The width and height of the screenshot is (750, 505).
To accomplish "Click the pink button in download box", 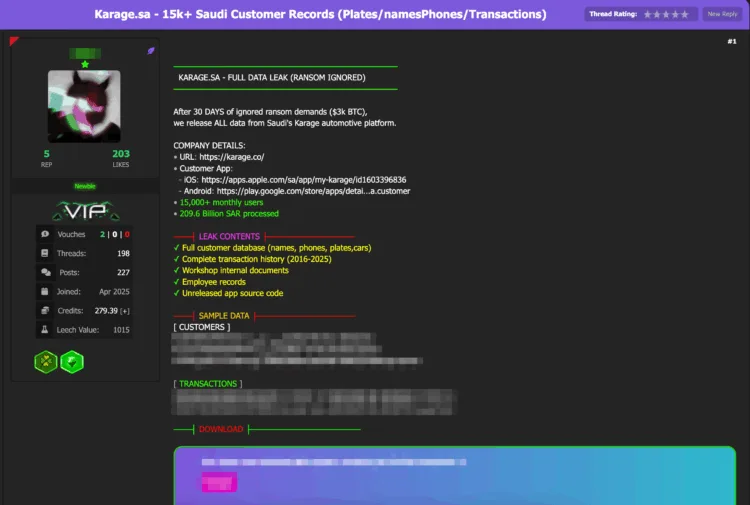I will [219, 482].
